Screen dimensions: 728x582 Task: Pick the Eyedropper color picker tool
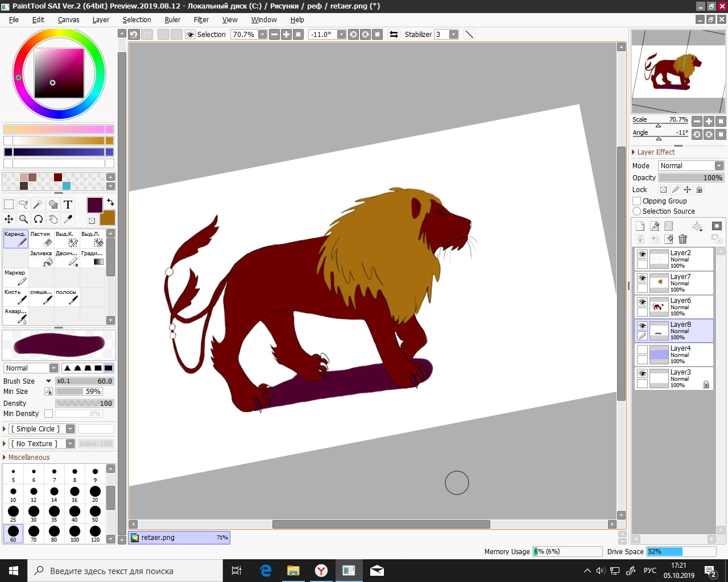pos(68,219)
